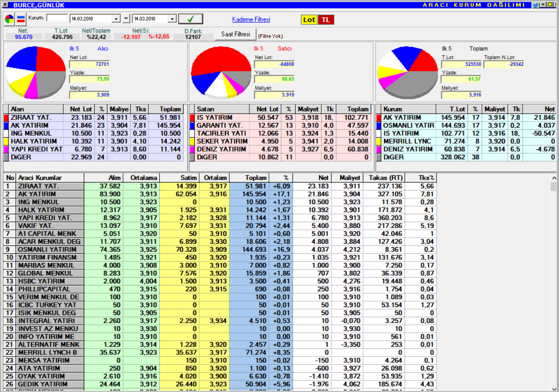Click blue swatch beside OSMANLI YATIR in Kurum table
Screen dimensions: 559x392
point(379,125)
